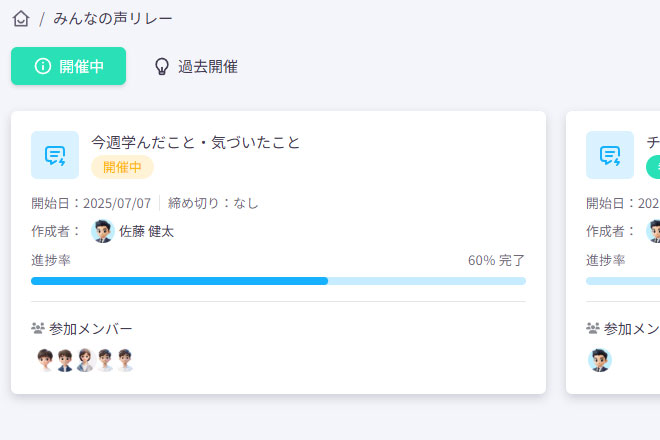
Task: Open 今週学んだこと・気づいたこと title
Action: pos(195,142)
